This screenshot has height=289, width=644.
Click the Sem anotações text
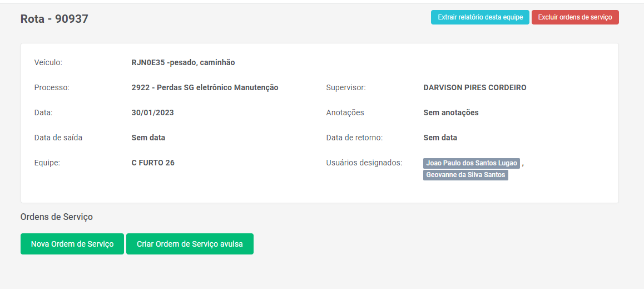click(450, 112)
